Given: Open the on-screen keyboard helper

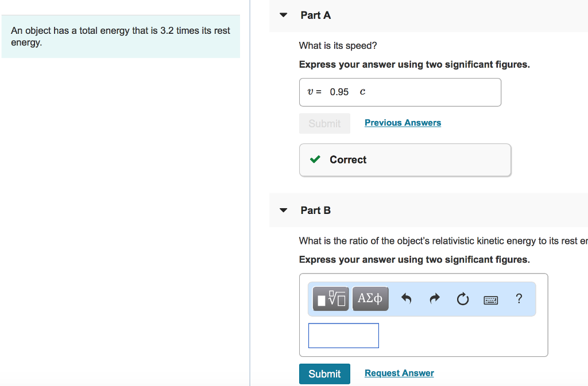Looking at the screenshot, I should 490,299.
